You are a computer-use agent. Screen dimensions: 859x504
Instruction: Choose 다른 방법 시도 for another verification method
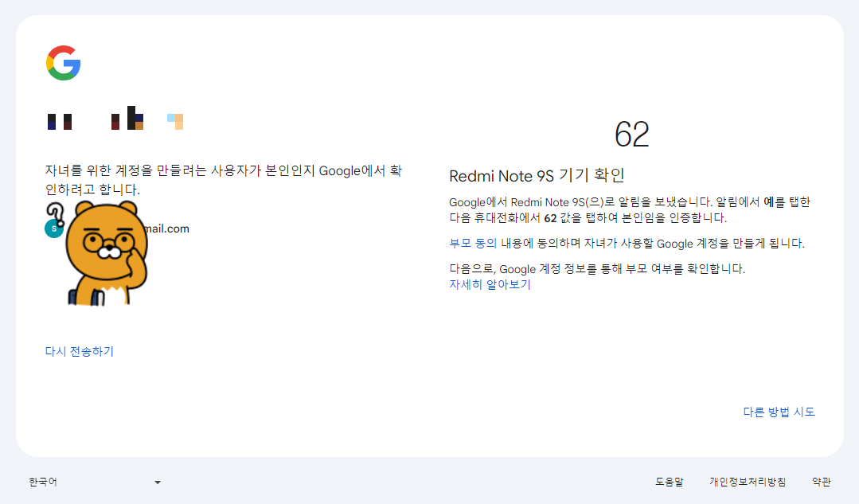coord(778,410)
